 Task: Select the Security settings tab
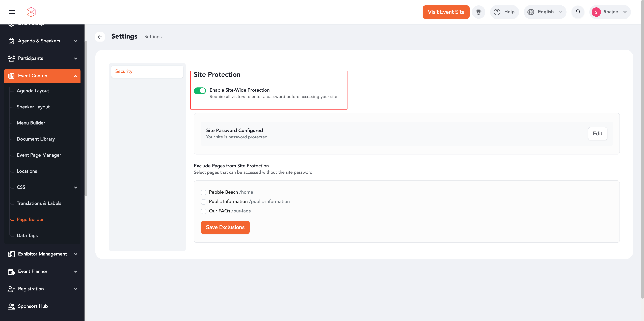coord(147,71)
